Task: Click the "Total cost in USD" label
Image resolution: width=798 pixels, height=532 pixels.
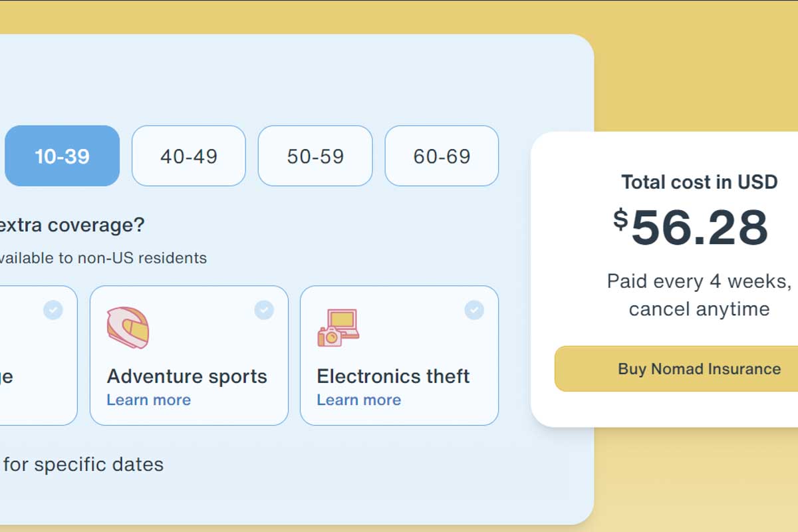Action: (699, 182)
